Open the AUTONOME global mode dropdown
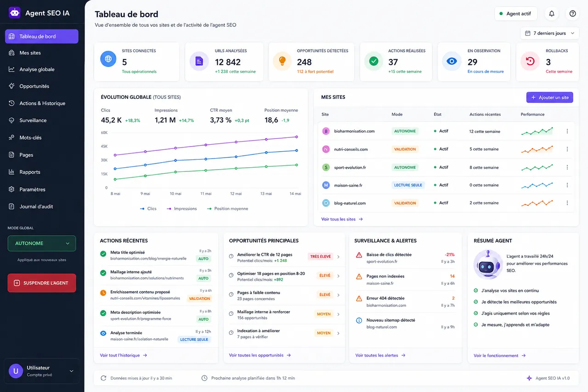 click(42, 244)
